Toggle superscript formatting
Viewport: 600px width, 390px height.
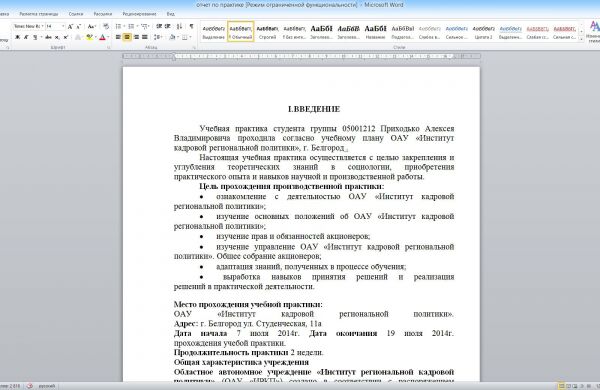[65, 37]
